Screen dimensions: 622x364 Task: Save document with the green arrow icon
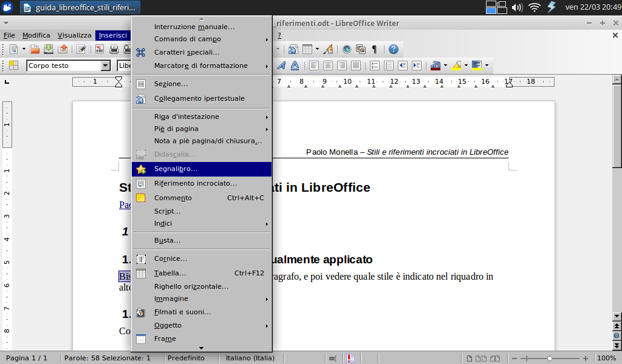pyautogui.click(x=49, y=49)
